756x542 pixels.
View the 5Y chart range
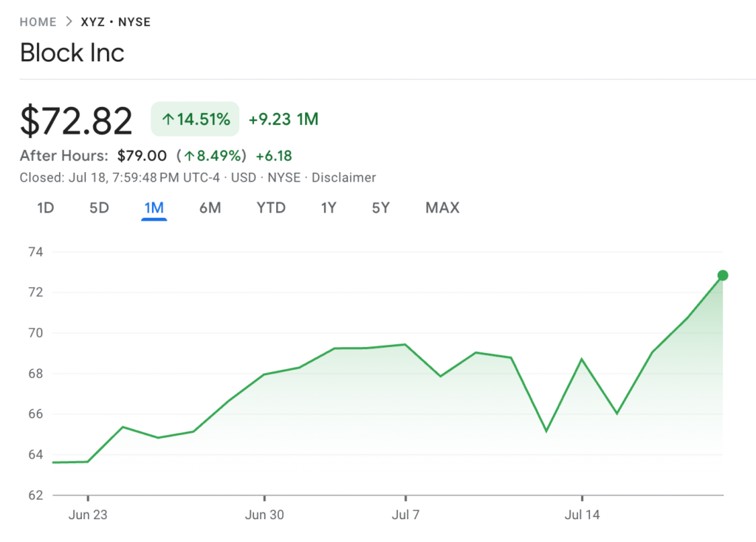381,207
